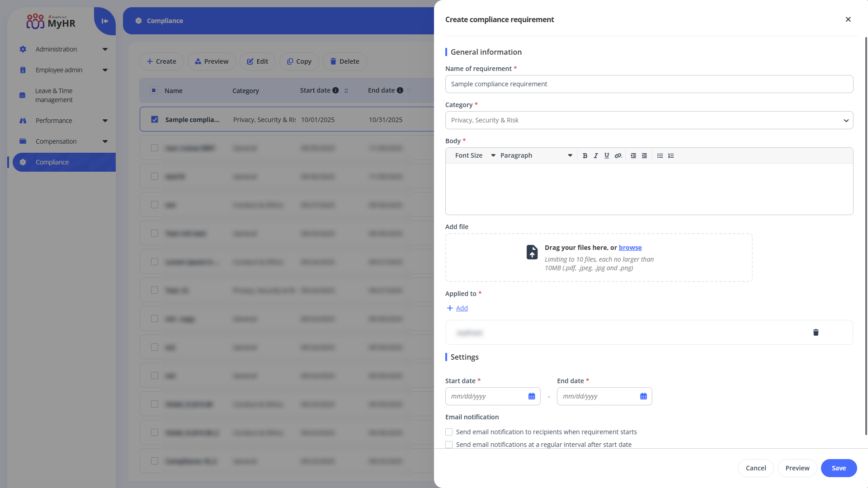This screenshot has width=868, height=488.
Task: Insert a hyperlink in the Body editor
Action: click(618, 155)
